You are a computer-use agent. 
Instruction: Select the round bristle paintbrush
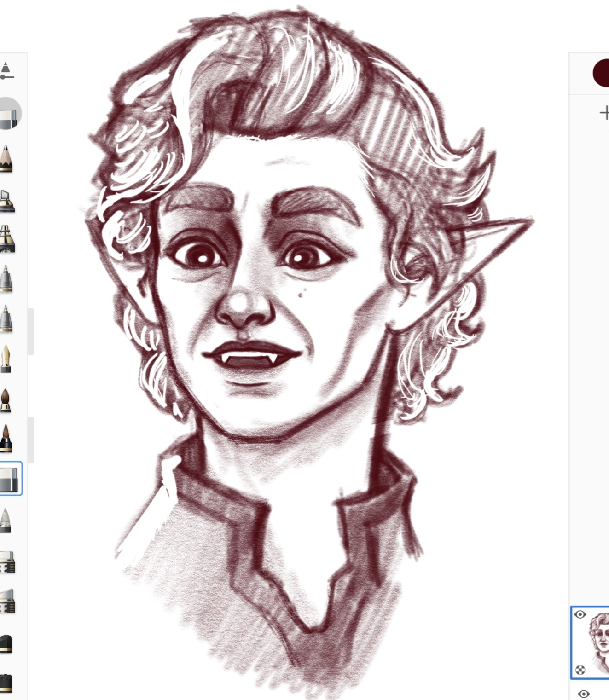pos(6,399)
